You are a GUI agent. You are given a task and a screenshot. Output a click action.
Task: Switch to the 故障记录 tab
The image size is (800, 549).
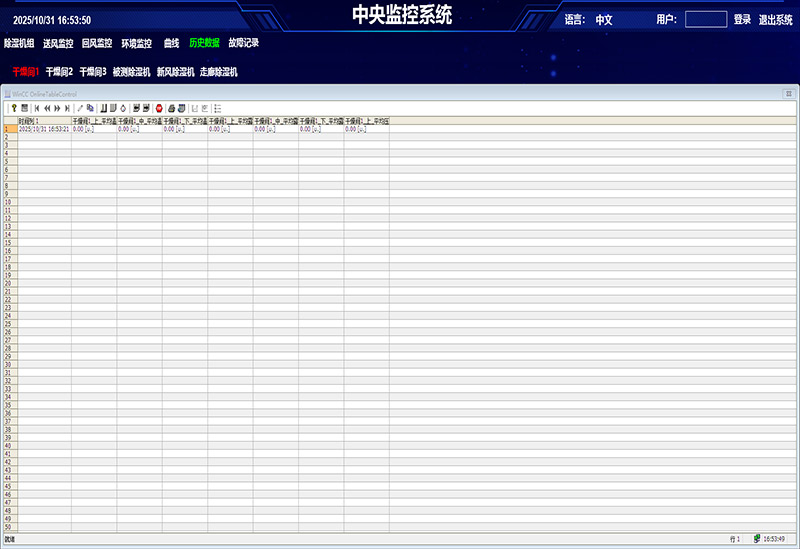(x=243, y=43)
